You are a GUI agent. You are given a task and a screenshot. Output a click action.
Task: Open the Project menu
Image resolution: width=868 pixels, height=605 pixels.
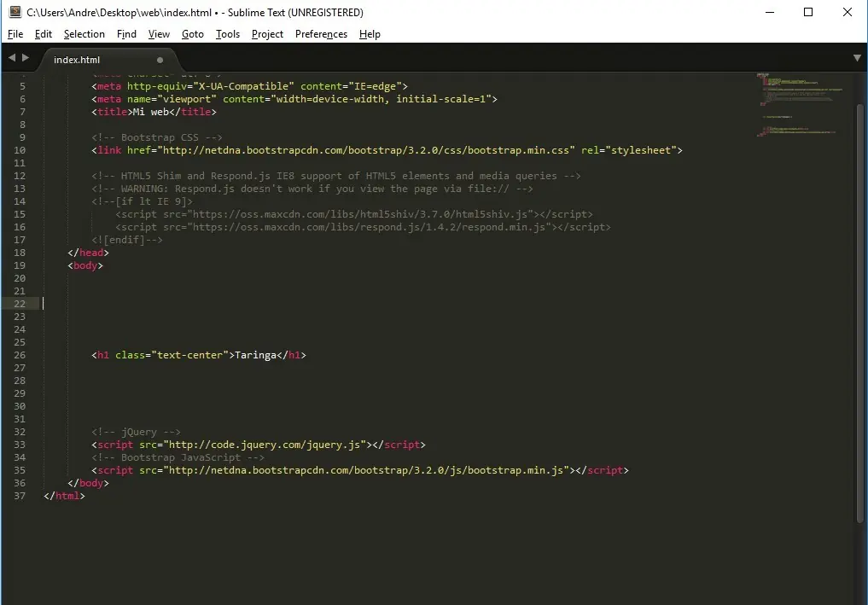click(267, 34)
